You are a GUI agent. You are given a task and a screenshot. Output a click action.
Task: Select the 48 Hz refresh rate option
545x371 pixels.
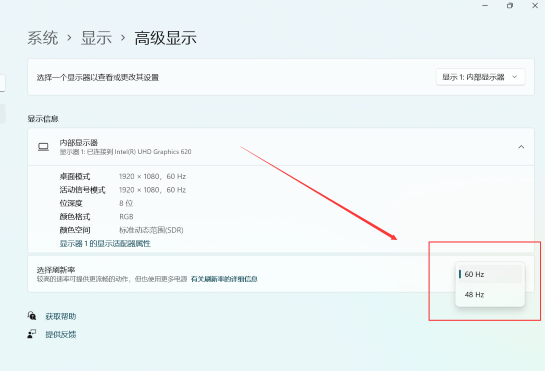click(x=490, y=295)
